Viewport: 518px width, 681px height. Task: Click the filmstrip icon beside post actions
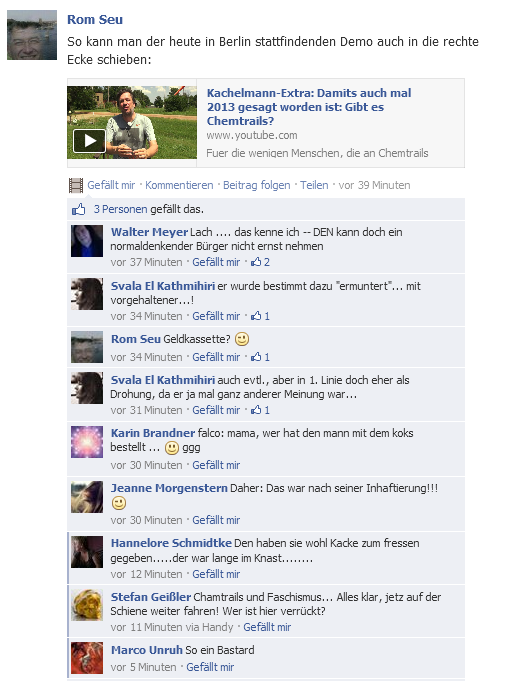coord(76,185)
